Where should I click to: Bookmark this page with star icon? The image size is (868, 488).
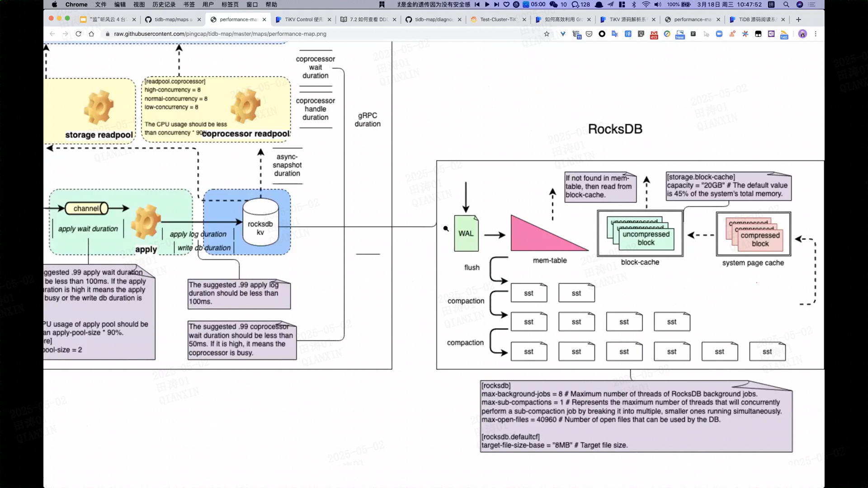(547, 34)
